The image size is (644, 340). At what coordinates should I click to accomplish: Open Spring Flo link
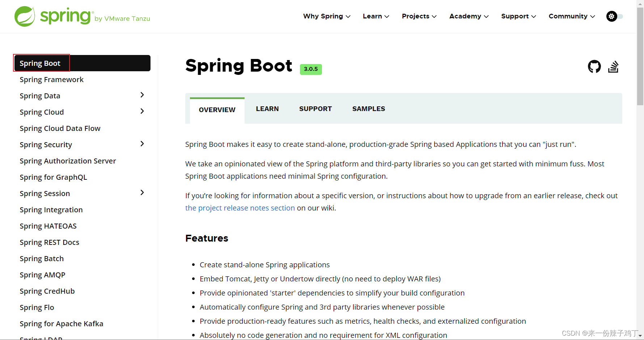click(37, 307)
